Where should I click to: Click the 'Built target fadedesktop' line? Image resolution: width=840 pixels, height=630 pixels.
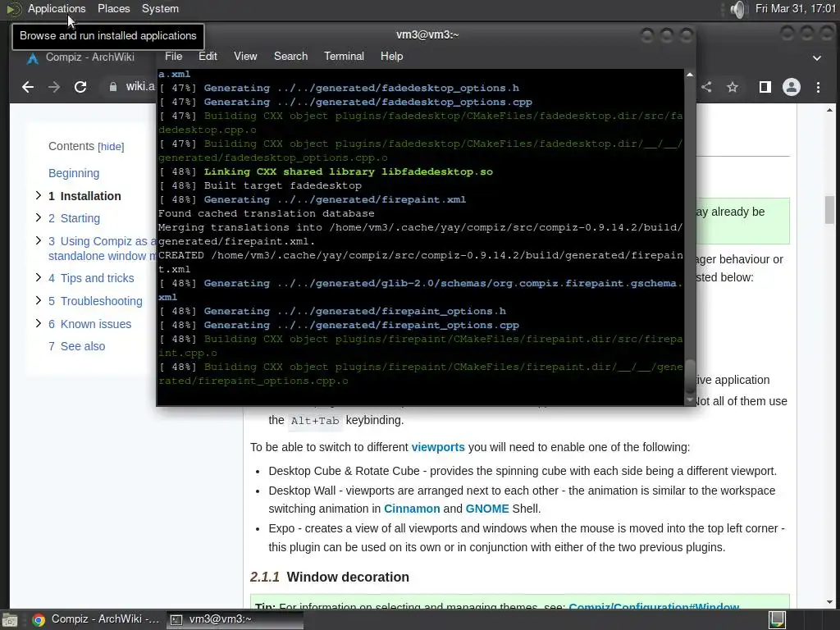pos(260,186)
